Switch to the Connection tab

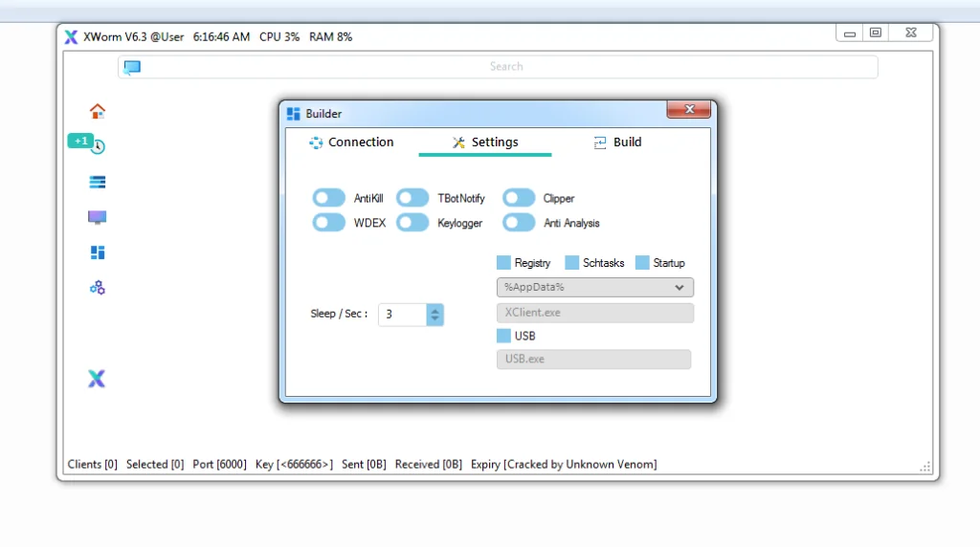pos(351,142)
